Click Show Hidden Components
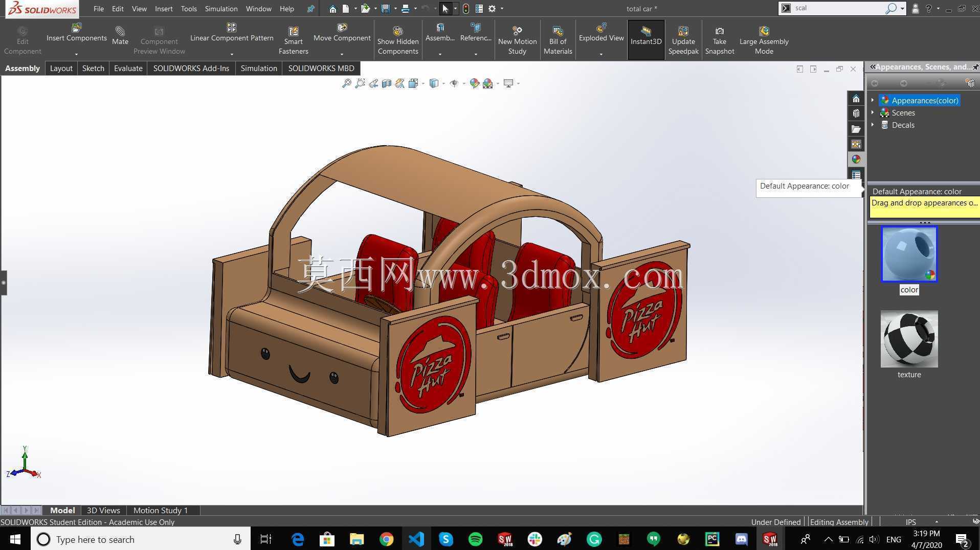980x550 pixels. click(x=398, y=40)
